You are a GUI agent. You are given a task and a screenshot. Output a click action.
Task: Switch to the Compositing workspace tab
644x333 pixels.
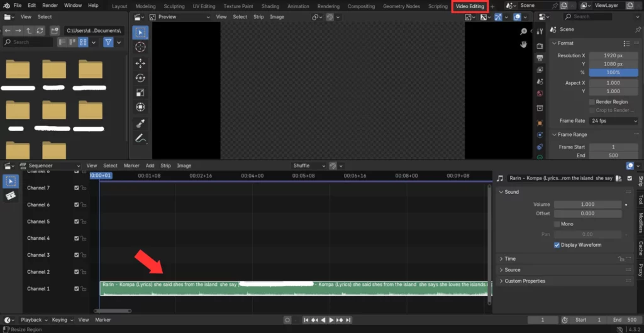[361, 6]
